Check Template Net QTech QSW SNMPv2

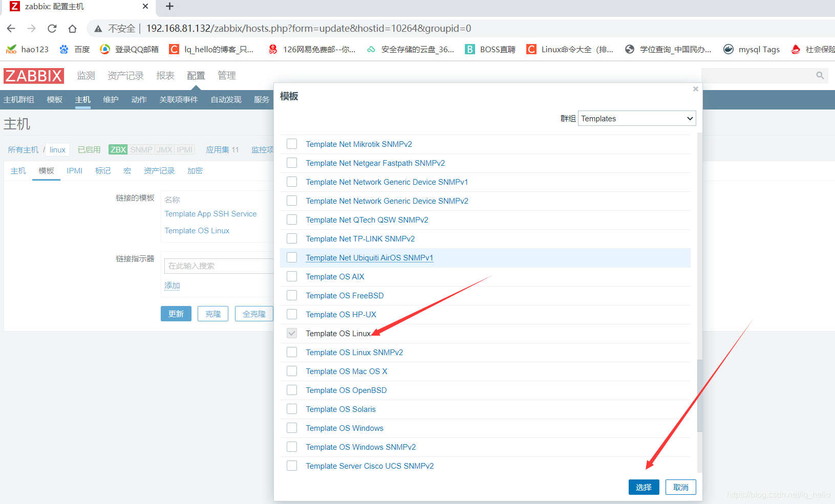[x=292, y=220]
